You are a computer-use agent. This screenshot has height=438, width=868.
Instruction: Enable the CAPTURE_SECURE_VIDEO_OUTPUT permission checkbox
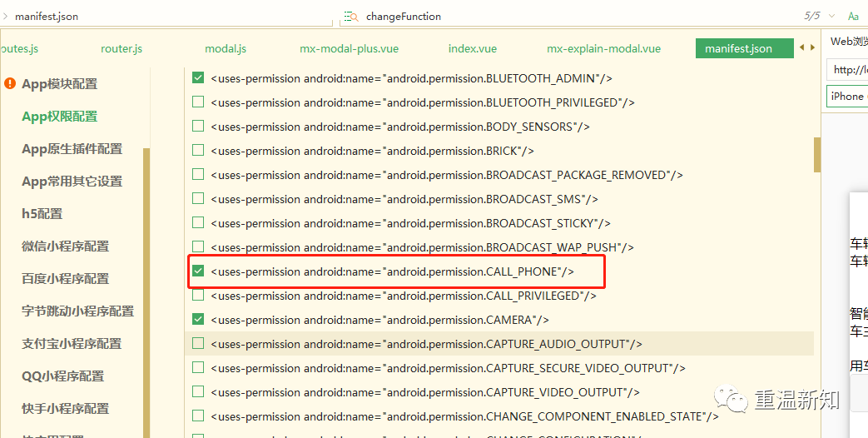(x=197, y=367)
